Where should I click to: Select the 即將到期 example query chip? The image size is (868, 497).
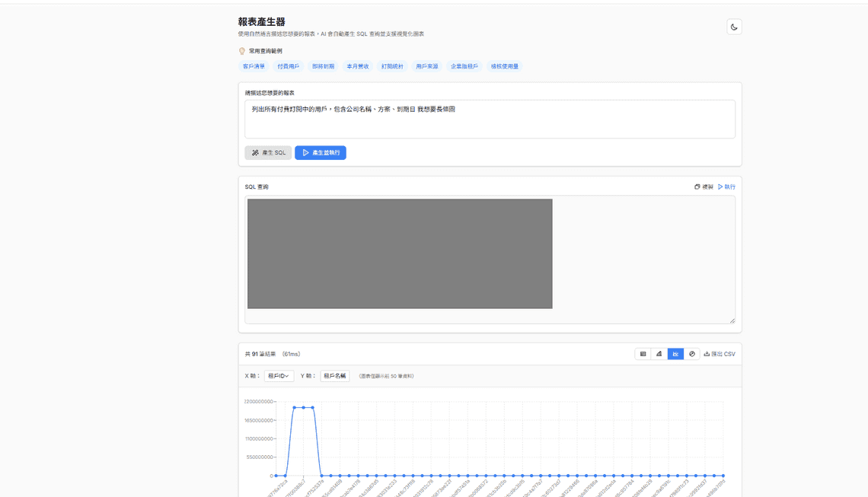(x=323, y=66)
